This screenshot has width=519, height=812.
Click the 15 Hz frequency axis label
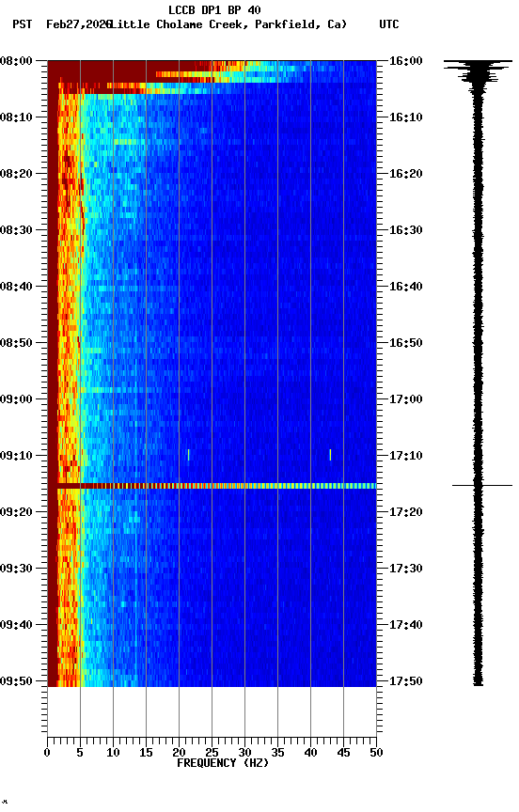pos(146,753)
